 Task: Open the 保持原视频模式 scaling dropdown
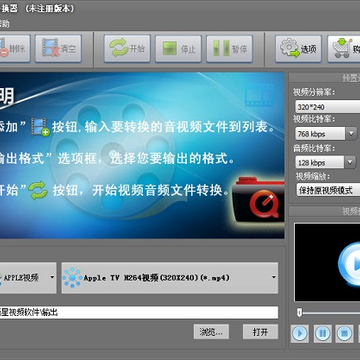(328, 190)
